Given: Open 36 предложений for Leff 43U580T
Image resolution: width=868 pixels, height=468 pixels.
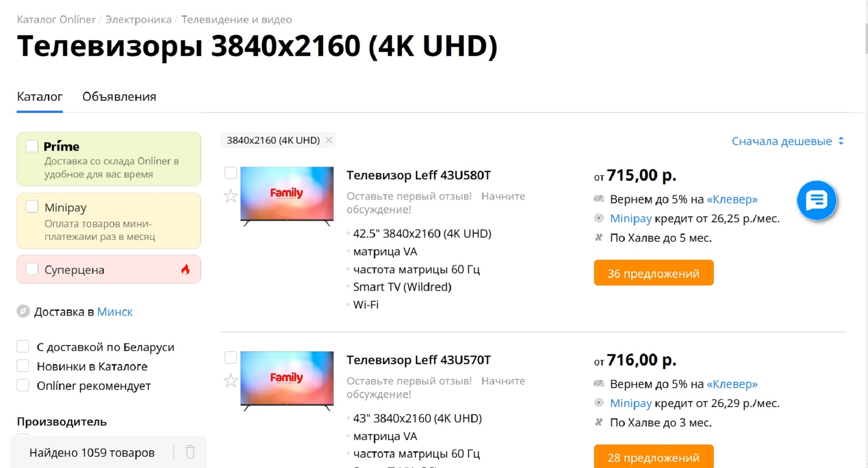Looking at the screenshot, I should tap(653, 273).
